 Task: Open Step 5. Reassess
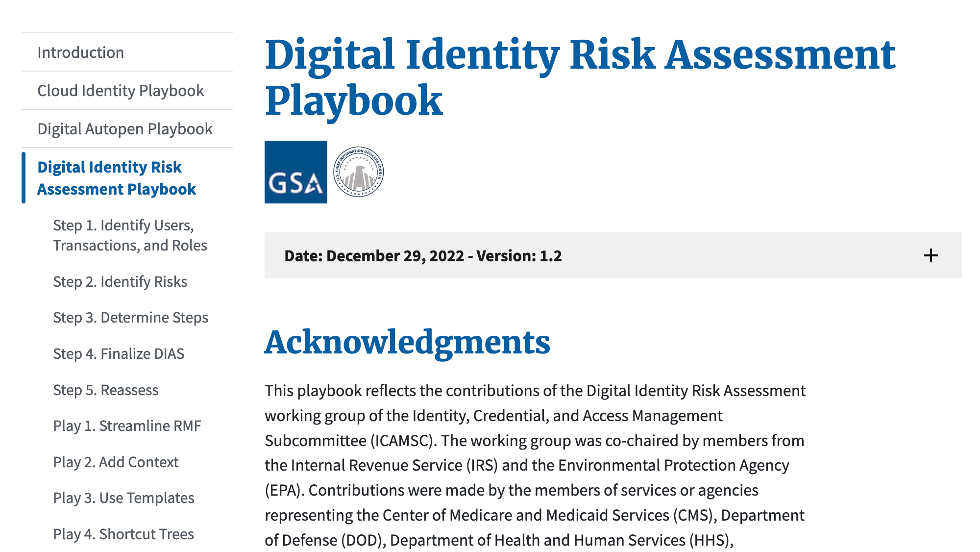point(105,390)
